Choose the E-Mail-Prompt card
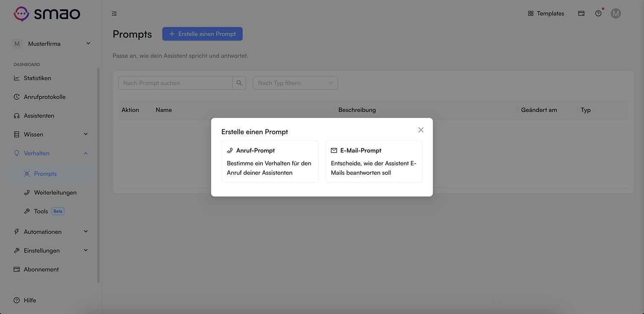 [x=374, y=161]
